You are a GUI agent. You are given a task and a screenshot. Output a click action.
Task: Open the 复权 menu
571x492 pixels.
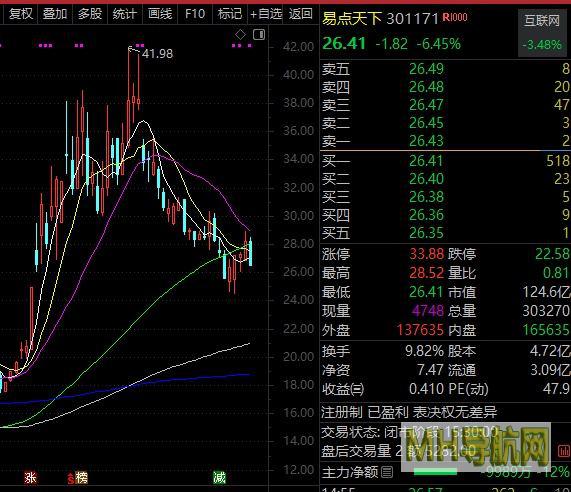[x=20, y=14]
